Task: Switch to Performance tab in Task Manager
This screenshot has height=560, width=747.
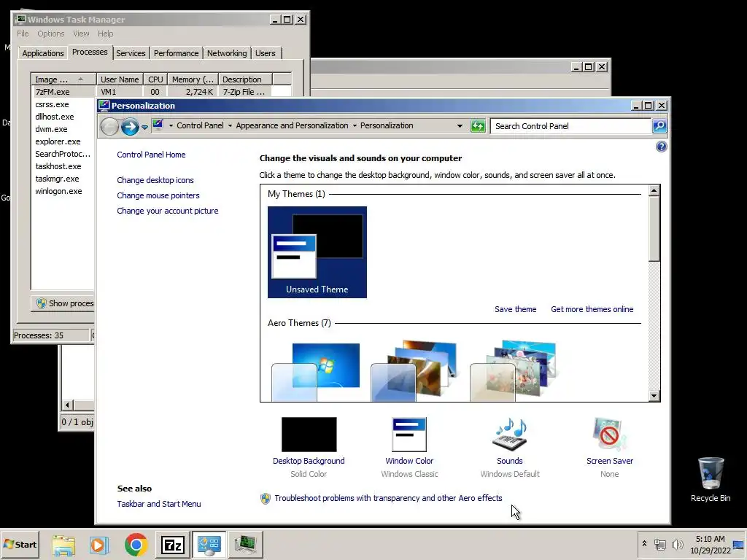Action: [x=177, y=53]
